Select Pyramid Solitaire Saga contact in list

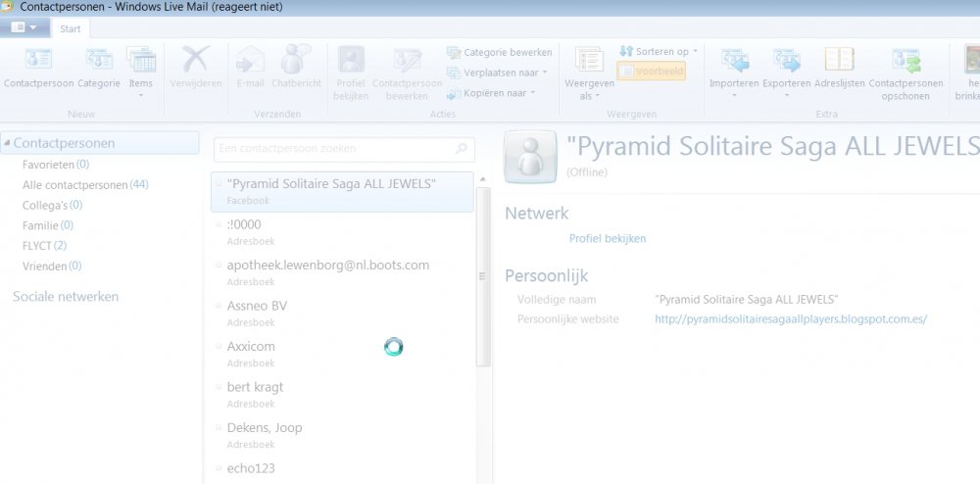(x=342, y=192)
